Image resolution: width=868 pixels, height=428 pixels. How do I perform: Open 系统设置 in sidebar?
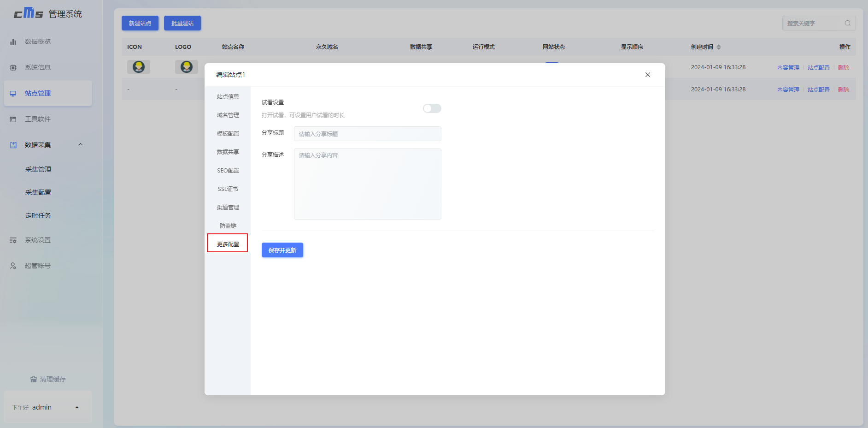(x=48, y=240)
